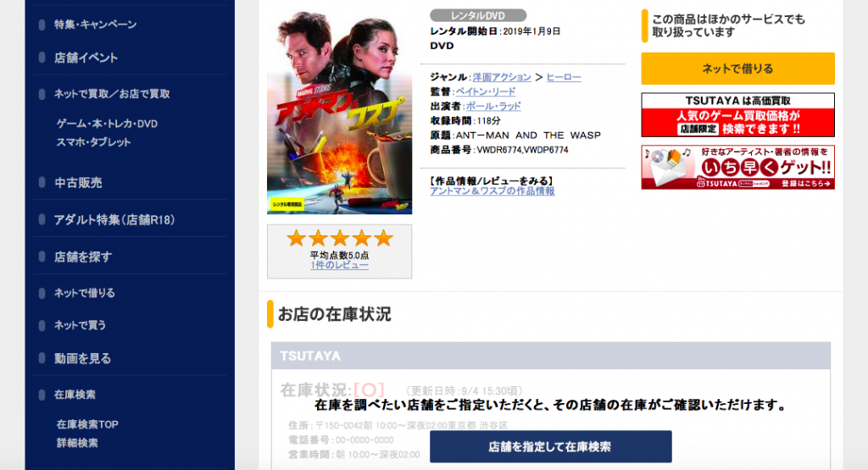Screen dimensions: 868x470
Task: Click 店舗を指定して在庫検索 button
Action: tap(551, 447)
